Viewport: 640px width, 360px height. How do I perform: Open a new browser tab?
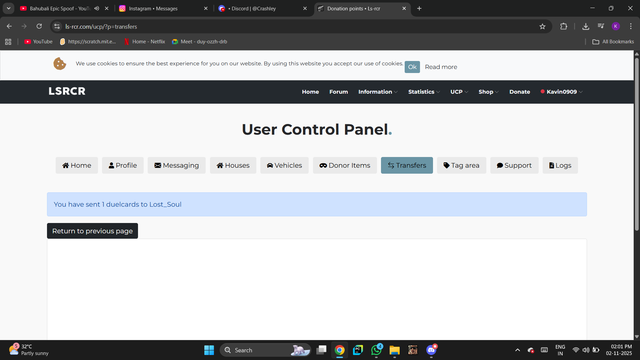point(419,9)
